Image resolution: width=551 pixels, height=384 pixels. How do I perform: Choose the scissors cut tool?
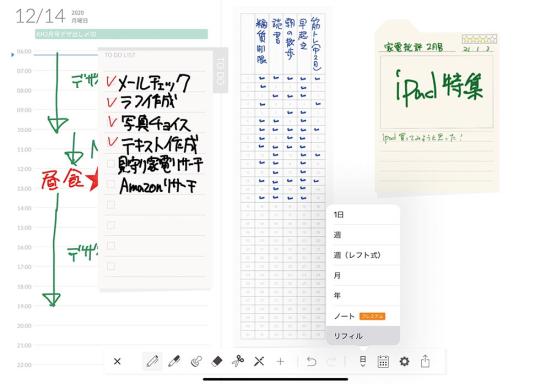pos(238,361)
